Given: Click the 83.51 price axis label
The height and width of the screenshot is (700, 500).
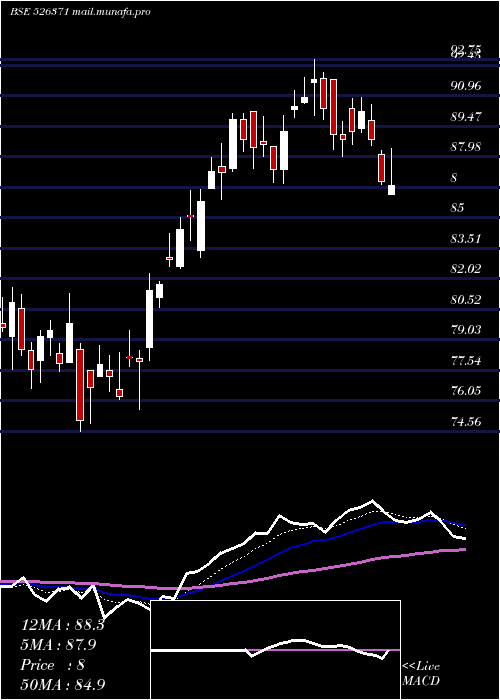Looking at the screenshot, I should [466, 238].
